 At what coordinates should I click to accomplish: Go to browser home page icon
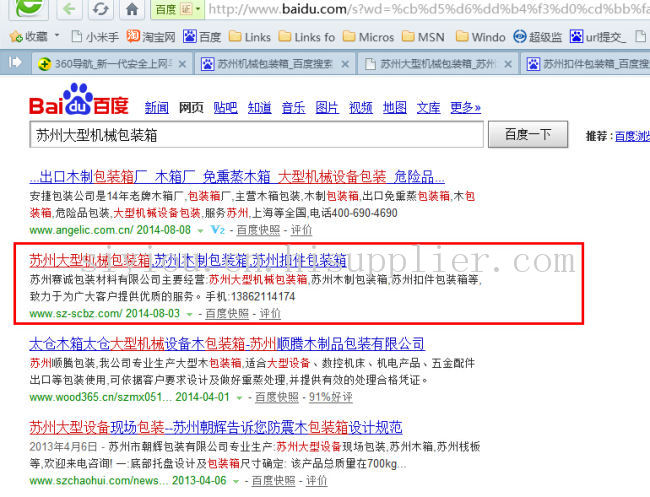click(x=132, y=9)
